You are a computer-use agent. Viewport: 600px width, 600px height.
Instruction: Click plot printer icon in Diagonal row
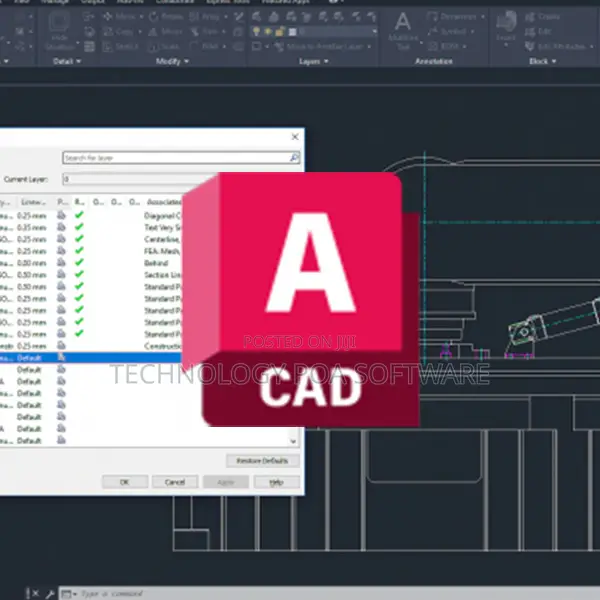[x=61, y=215]
